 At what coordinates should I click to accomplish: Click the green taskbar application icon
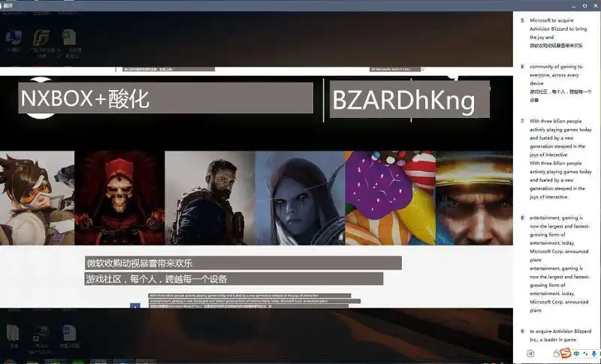[x=79, y=361]
